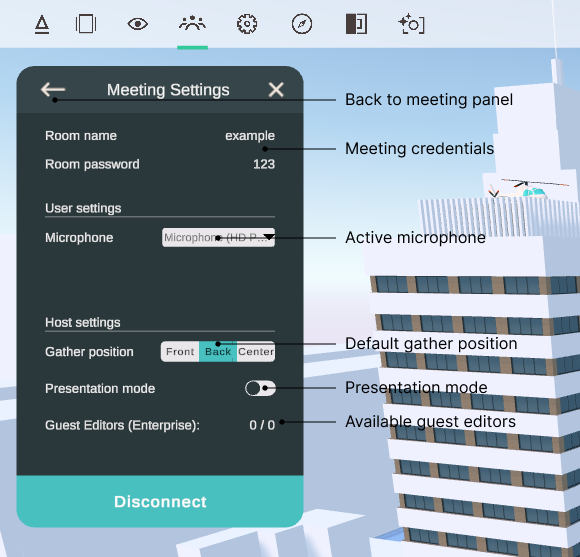Open the layout/views panel icon

click(86, 24)
